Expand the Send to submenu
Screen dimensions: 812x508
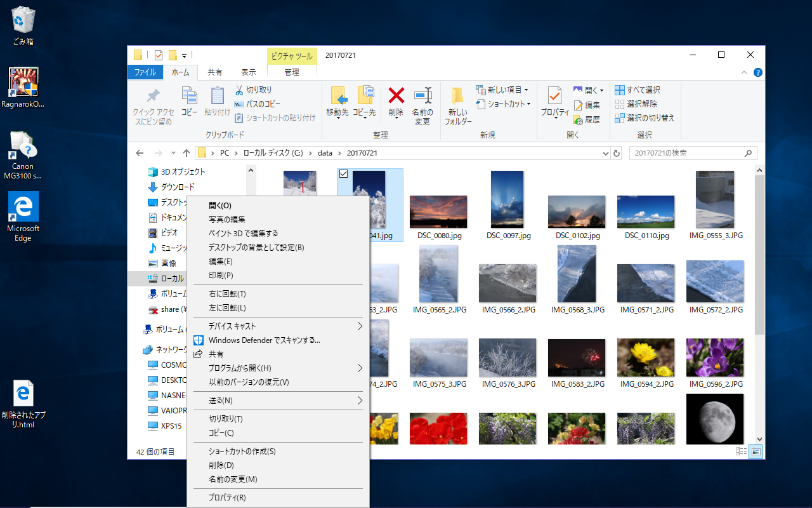(x=360, y=401)
